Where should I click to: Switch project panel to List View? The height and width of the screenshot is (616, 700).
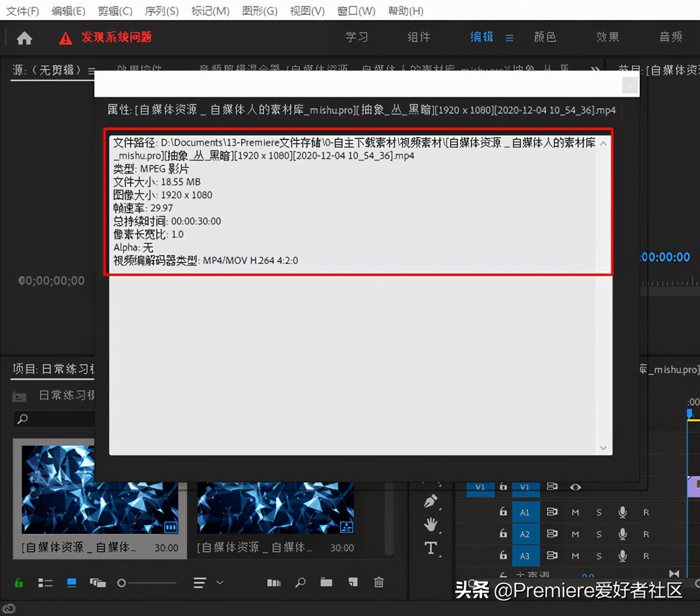tap(45, 583)
